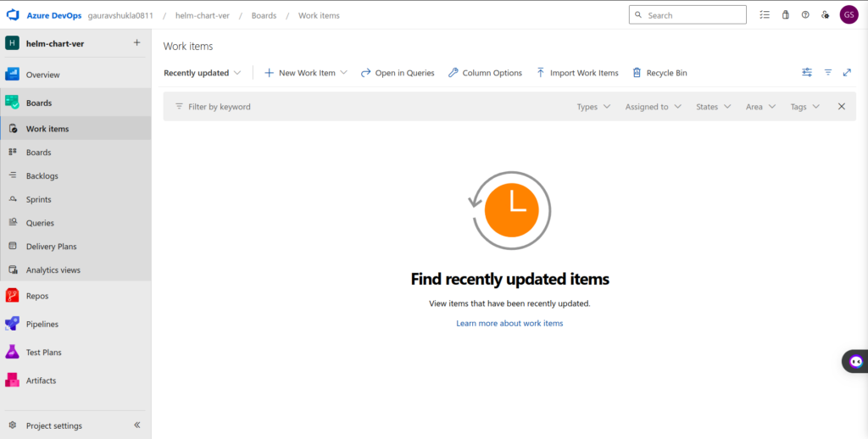Viewport: 868px width, 439px height.
Task: Click the Import Work Items button
Action: click(x=577, y=73)
